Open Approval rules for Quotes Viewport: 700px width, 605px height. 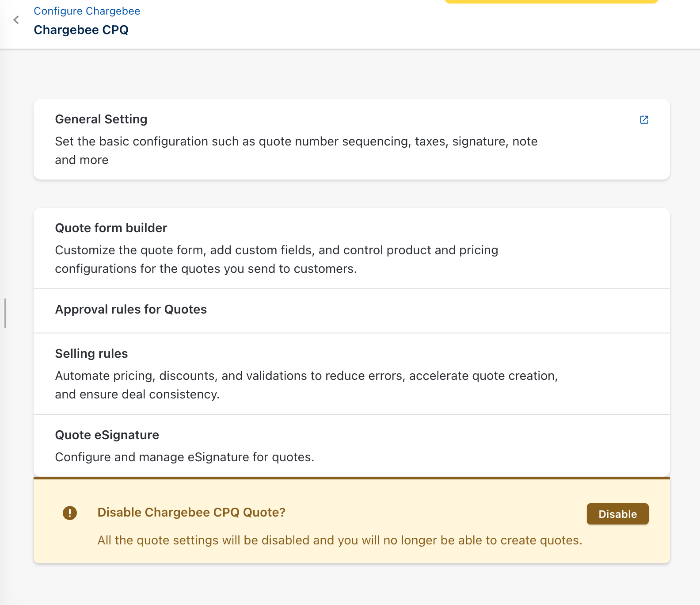point(352,311)
